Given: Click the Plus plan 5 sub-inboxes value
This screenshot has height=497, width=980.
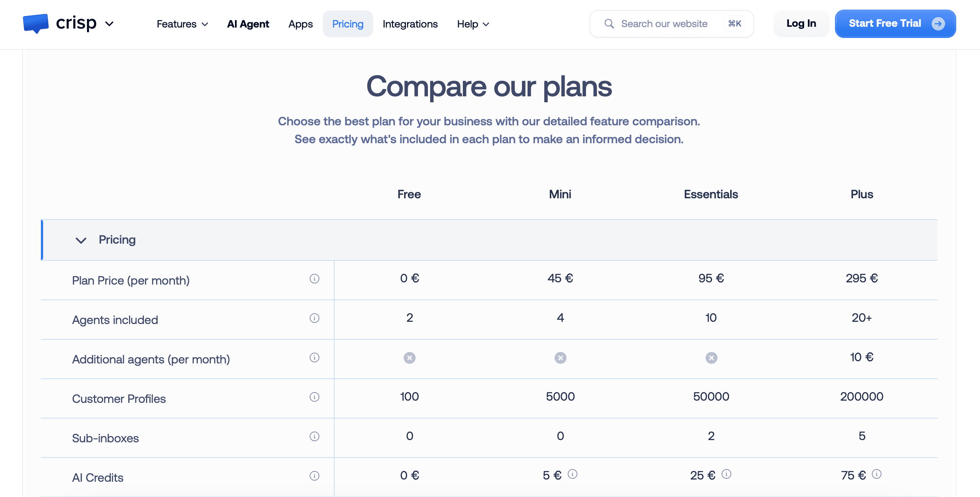Looking at the screenshot, I should tap(861, 436).
